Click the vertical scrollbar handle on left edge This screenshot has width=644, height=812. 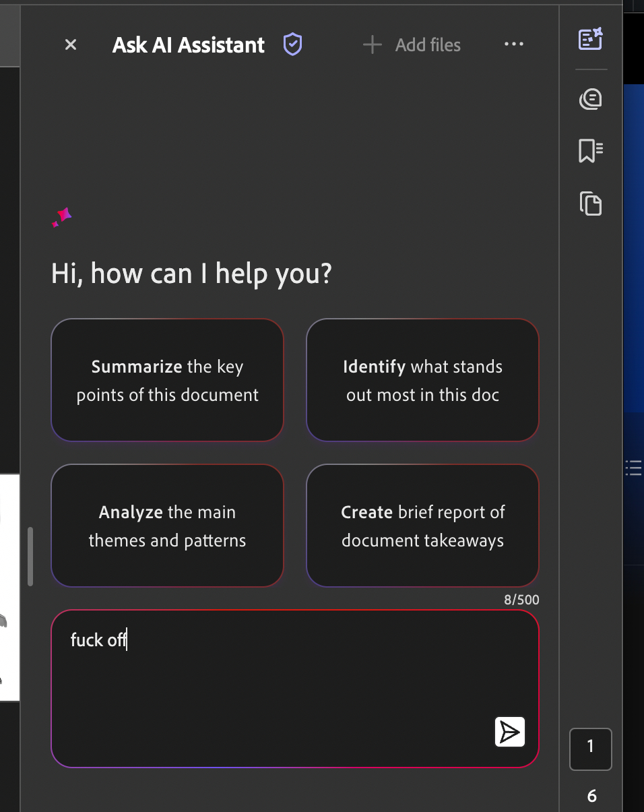tap(30, 557)
